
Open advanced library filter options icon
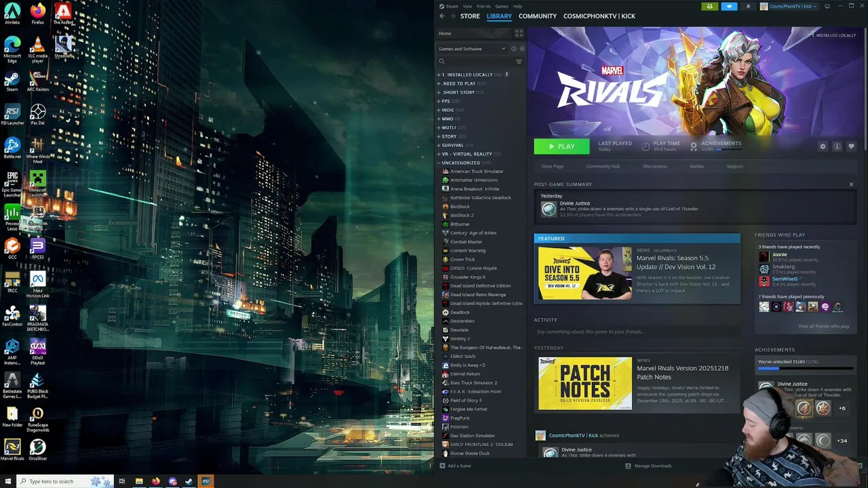(x=519, y=62)
